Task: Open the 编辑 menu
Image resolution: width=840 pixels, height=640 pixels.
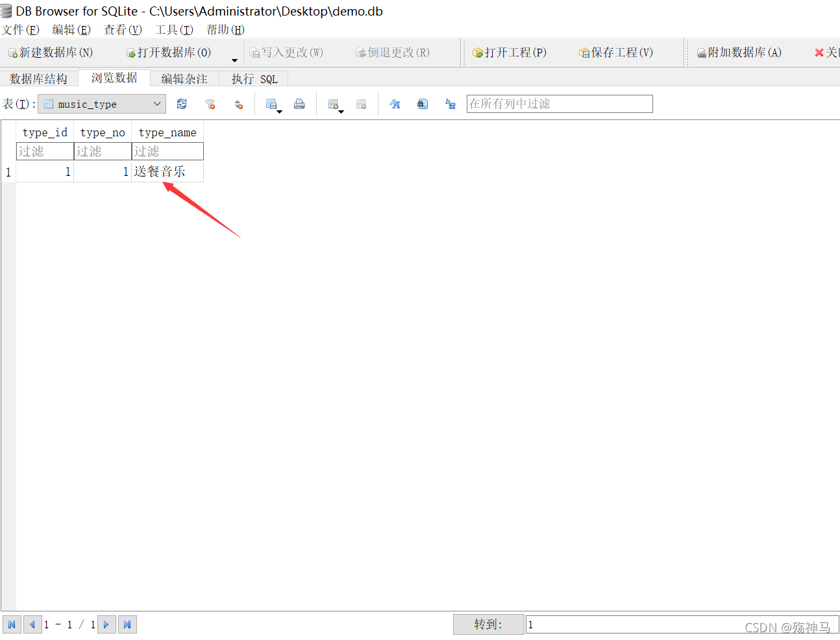Action: click(71, 30)
